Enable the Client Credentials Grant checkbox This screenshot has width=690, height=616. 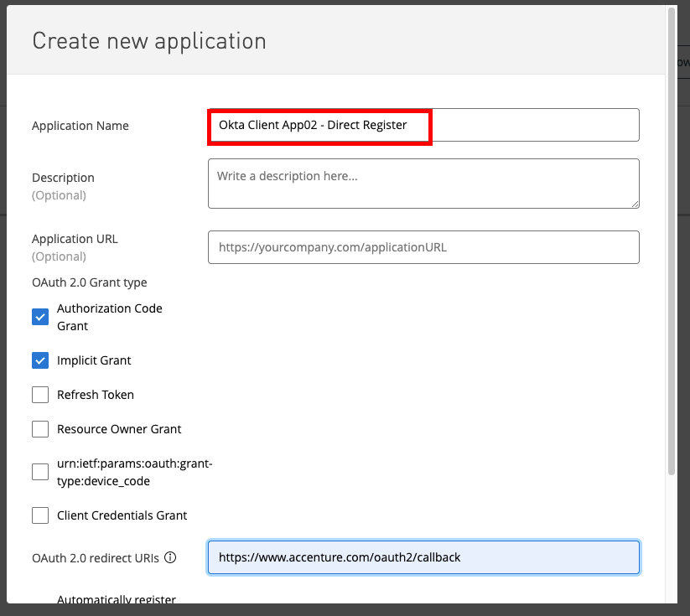click(x=40, y=515)
